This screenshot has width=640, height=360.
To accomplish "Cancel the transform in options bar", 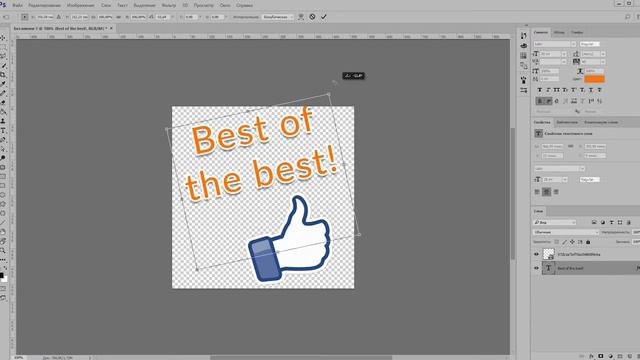I will coord(312,17).
